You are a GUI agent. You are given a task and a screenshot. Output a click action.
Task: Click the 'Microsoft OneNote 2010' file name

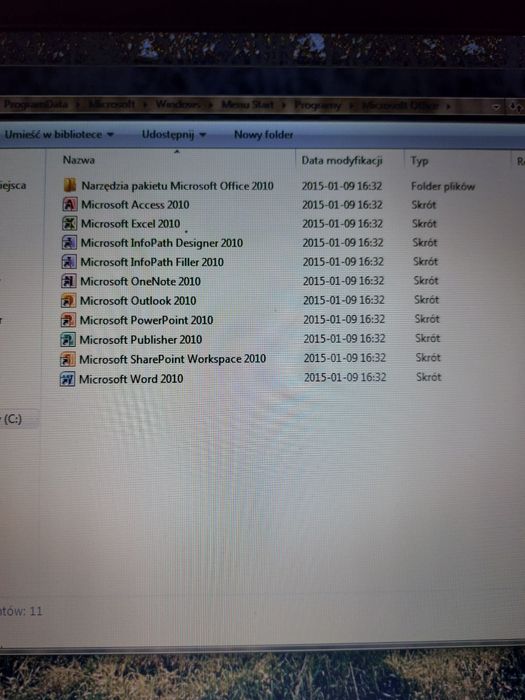click(140, 282)
